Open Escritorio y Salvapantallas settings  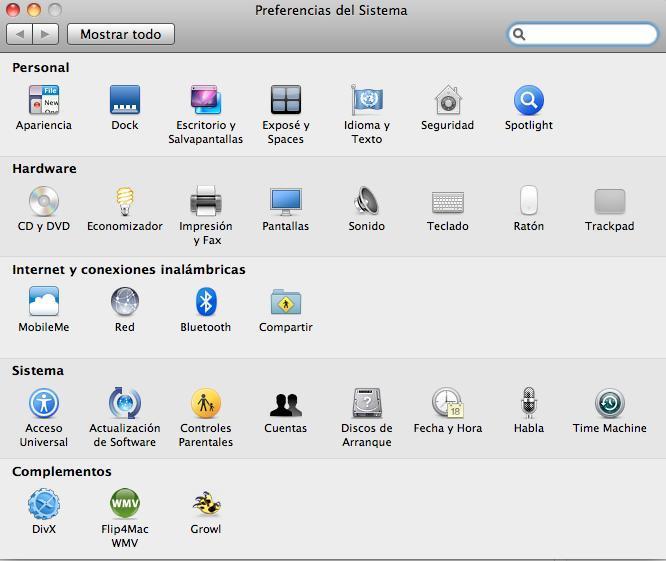pos(206,101)
